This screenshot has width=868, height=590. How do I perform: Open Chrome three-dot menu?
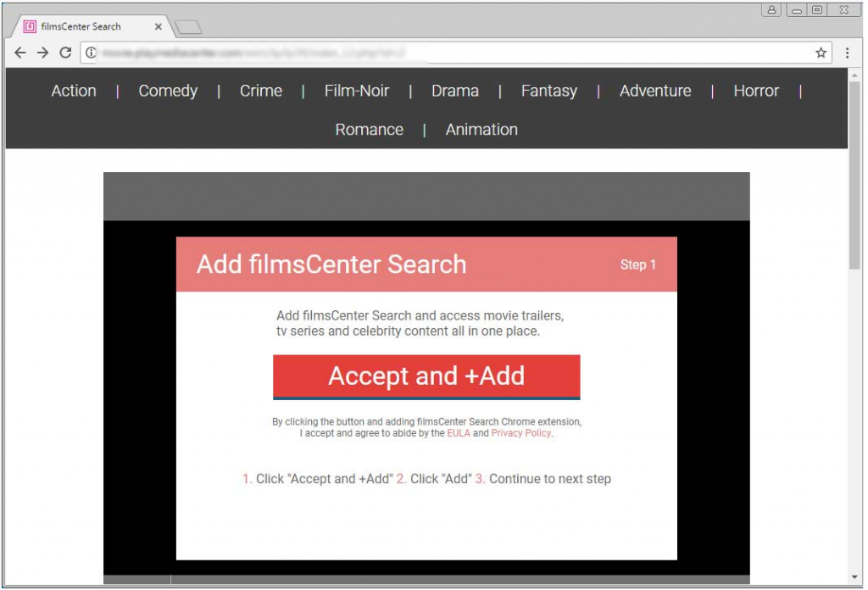tap(847, 53)
